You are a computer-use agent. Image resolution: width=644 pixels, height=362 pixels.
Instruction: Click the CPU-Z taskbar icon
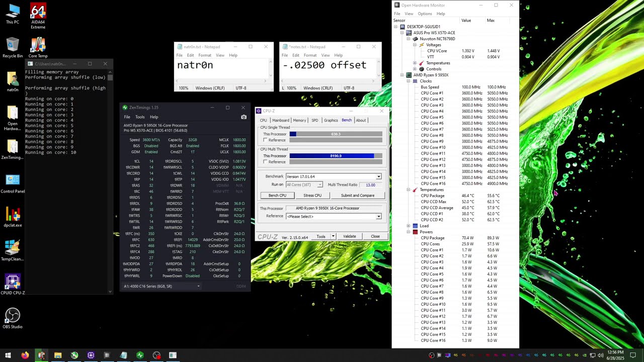(x=91, y=355)
